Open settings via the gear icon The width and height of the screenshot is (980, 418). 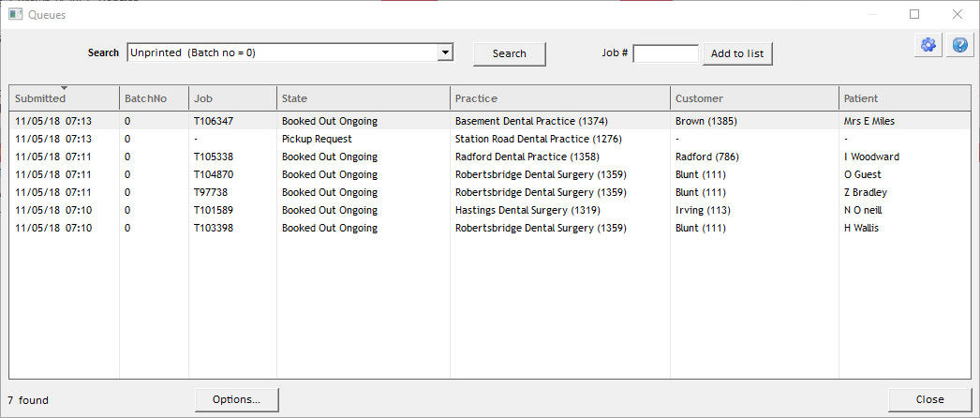[x=928, y=45]
